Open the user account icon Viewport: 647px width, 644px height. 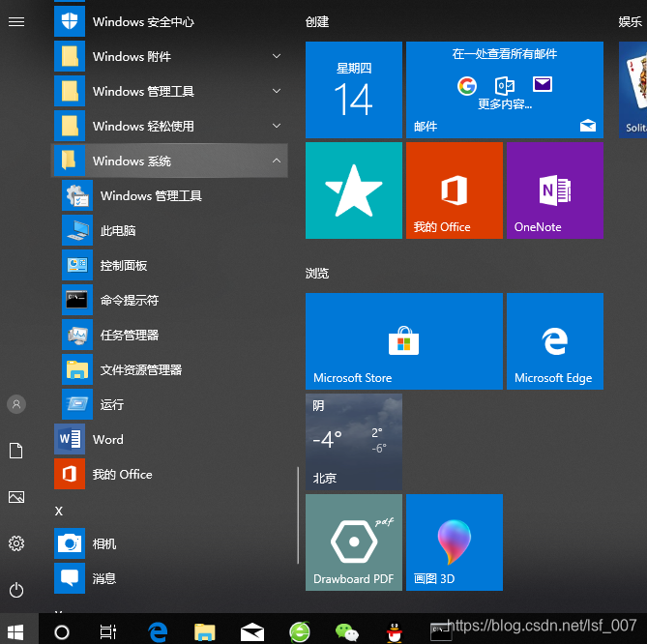click(x=16, y=404)
